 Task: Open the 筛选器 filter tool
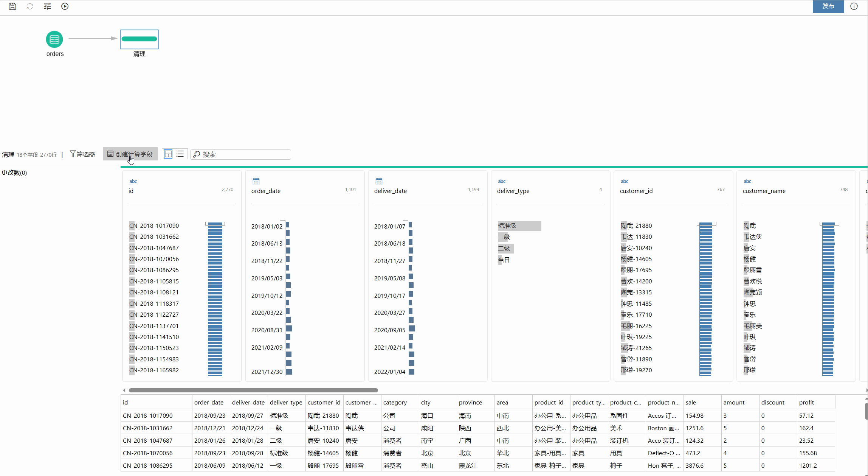click(x=82, y=154)
